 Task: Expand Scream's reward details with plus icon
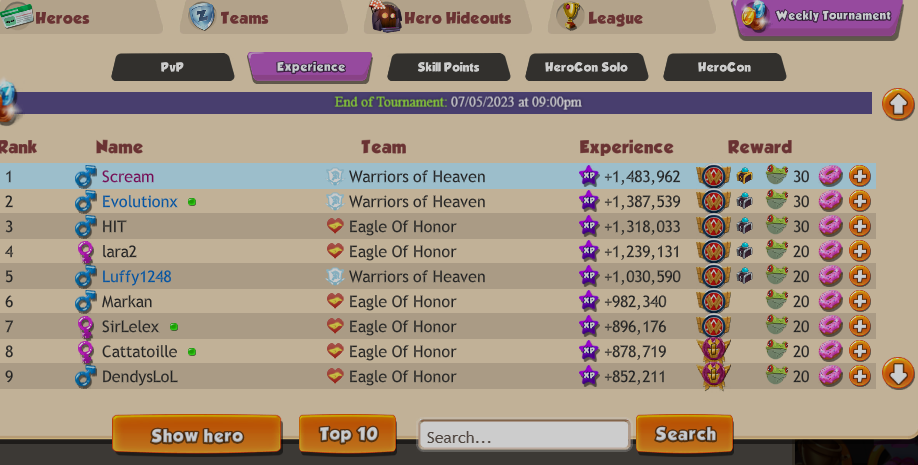pyautogui.click(x=859, y=176)
